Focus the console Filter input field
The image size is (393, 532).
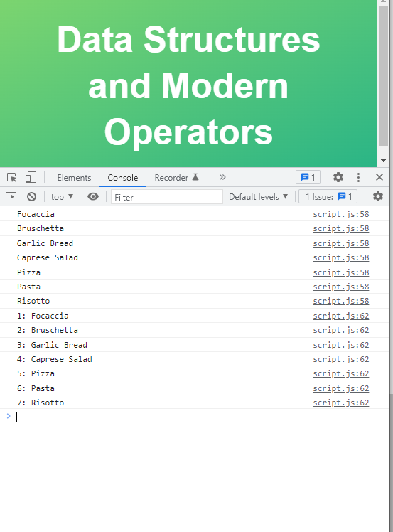click(x=167, y=197)
